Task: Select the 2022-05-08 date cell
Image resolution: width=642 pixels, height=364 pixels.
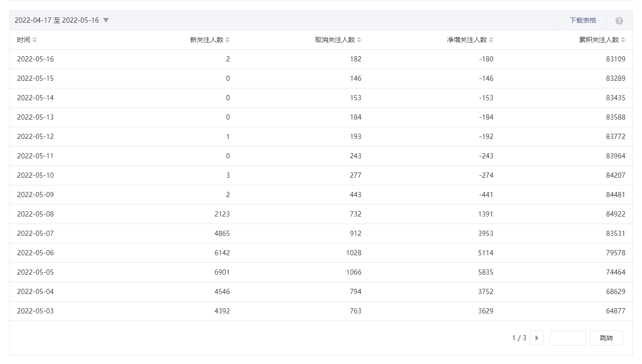Action: click(x=35, y=214)
